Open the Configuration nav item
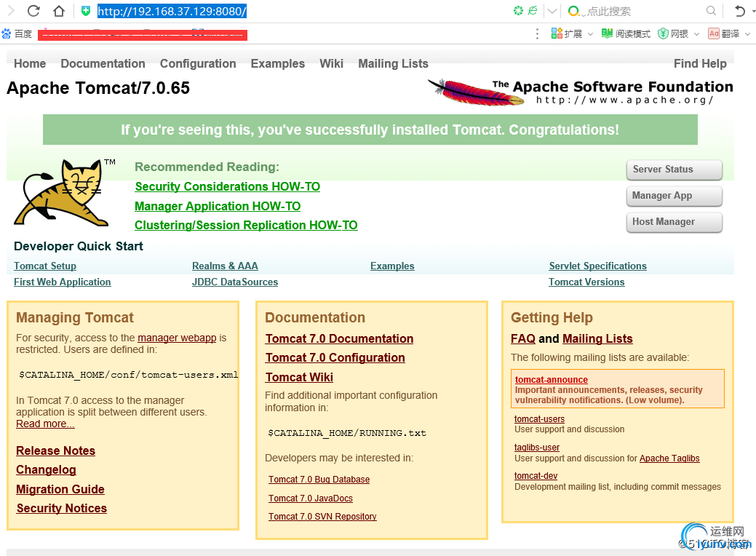756x556 pixels. coord(198,63)
